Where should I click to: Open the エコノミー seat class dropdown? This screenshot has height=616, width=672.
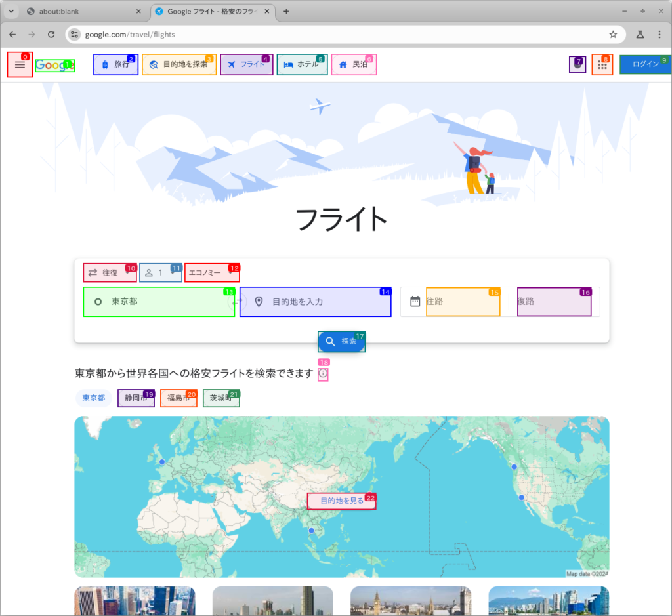pos(212,272)
